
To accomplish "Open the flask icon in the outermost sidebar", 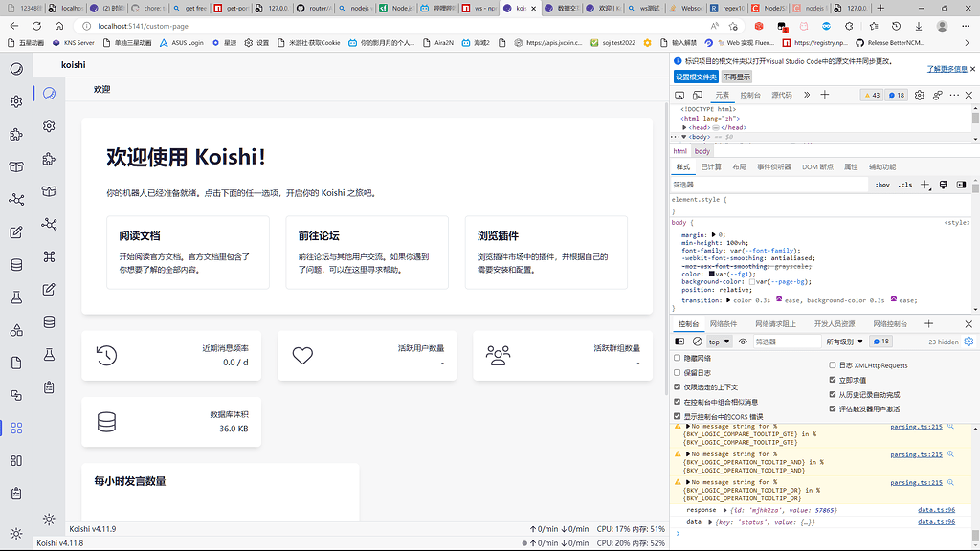I will (x=16, y=298).
